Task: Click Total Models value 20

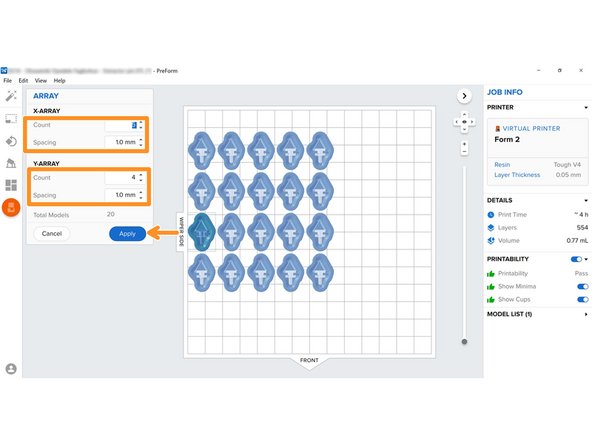Action: (x=111, y=214)
